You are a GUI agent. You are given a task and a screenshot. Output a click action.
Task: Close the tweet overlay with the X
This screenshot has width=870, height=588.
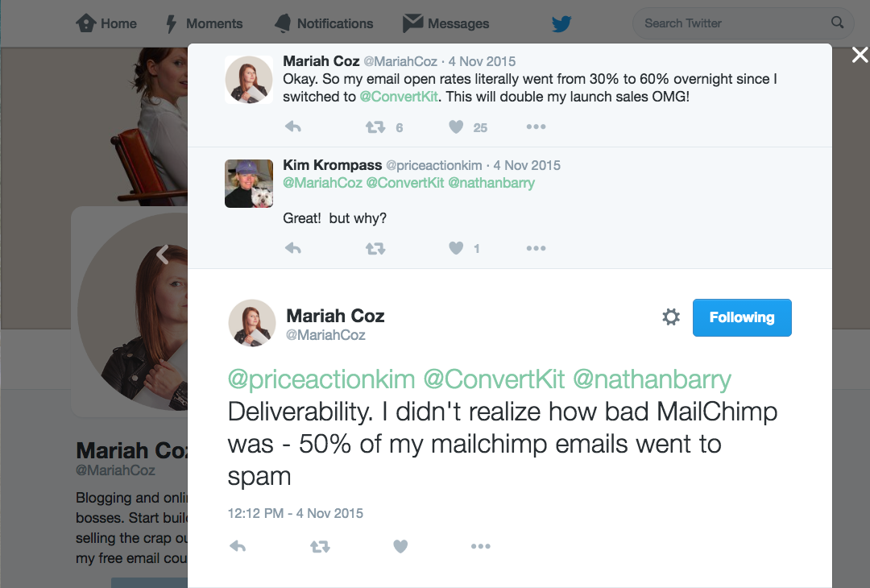pyautogui.click(x=860, y=54)
